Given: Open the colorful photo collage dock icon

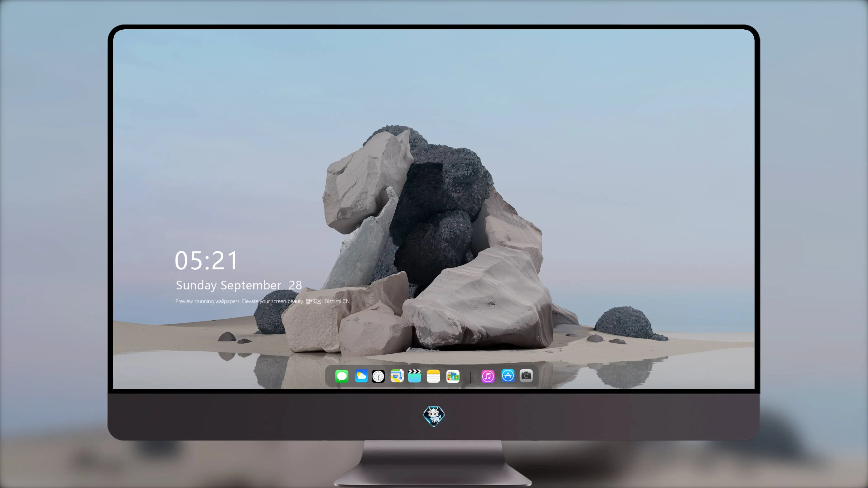Looking at the screenshot, I should [453, 376].
